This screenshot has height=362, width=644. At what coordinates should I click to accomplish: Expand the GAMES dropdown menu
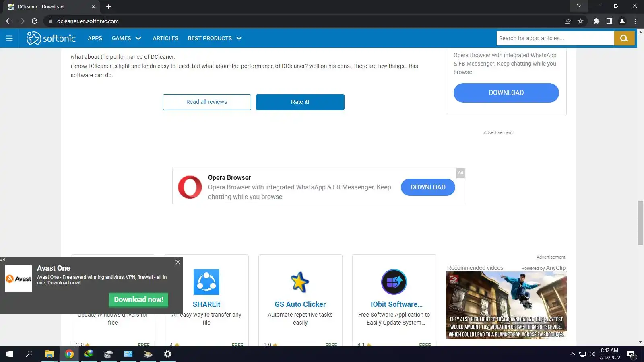pyautogui.click(x=127, y=38)
